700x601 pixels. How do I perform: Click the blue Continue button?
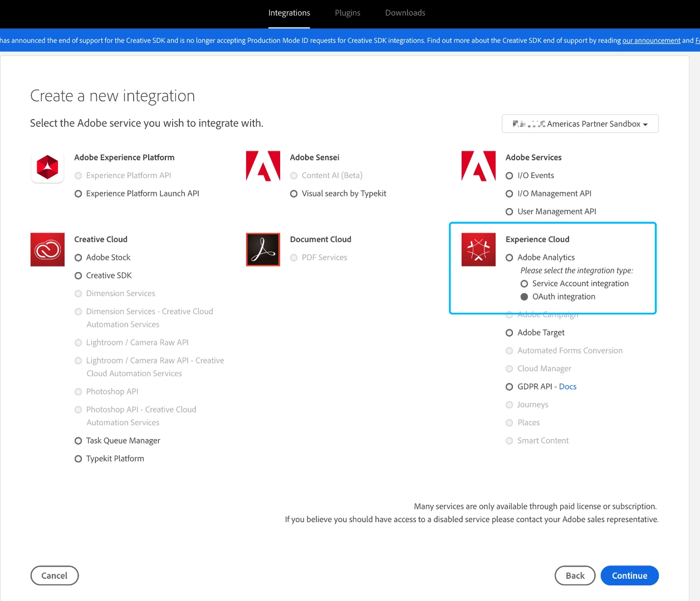630,575
